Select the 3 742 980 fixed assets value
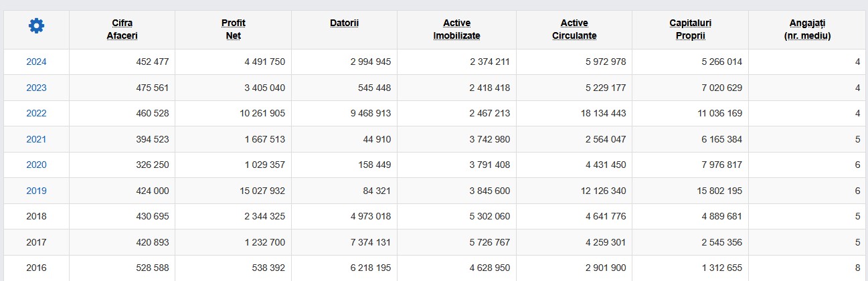Image resolution: width=868 pixels, height=281 pixels. tap(489, 139)
